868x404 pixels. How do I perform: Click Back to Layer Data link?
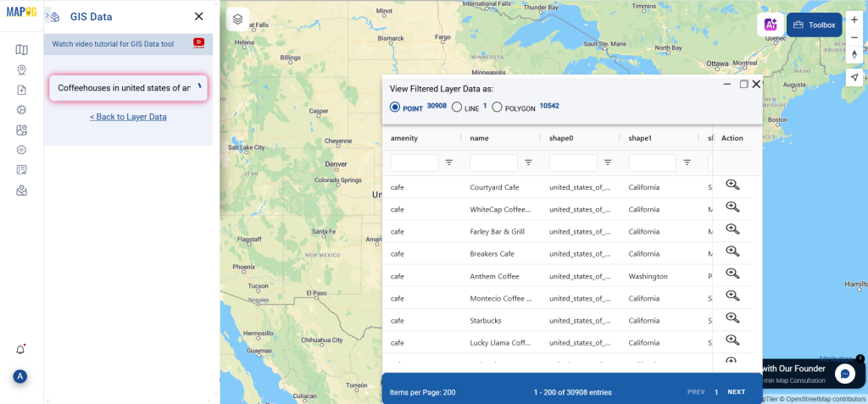tap(128, 117)
